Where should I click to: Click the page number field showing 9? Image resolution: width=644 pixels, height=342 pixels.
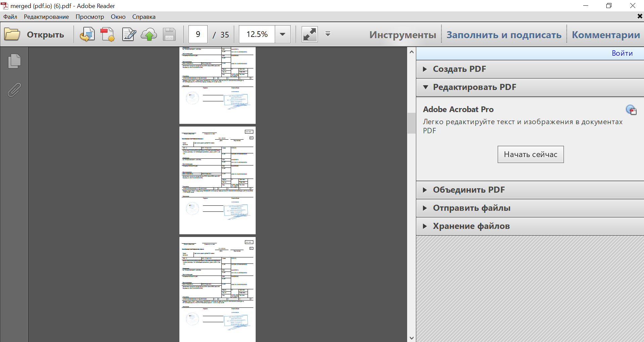pyautogui.click(x=198, y=34)
